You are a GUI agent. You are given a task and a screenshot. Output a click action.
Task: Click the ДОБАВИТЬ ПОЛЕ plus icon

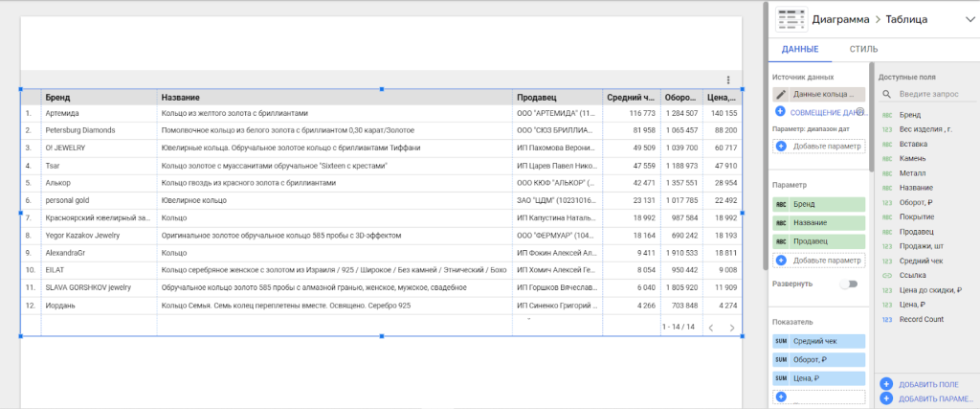coord(886,384)
